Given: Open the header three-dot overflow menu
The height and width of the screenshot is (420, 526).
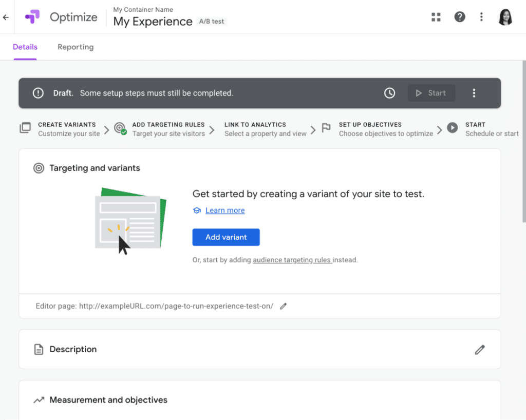Looking at the screenshot, I should (x=481, y=17).
